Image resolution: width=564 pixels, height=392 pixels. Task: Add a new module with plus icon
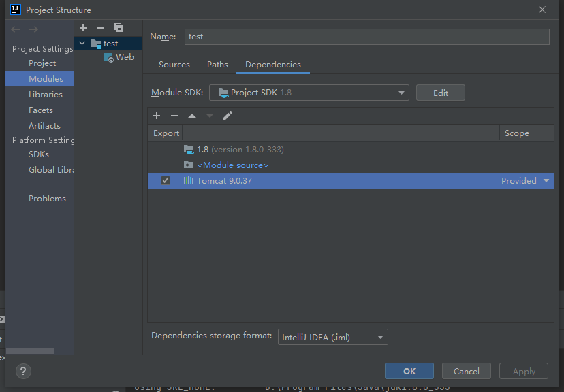(x=83, y=28)
